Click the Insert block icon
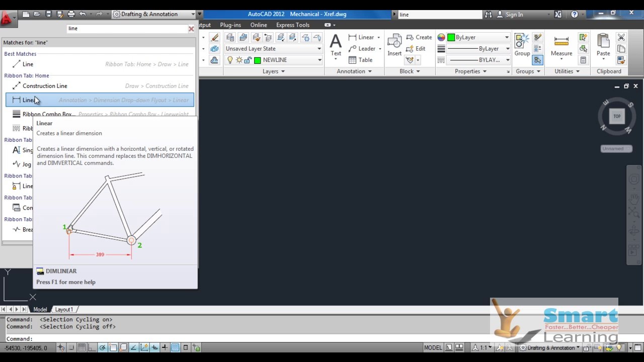 394,45
